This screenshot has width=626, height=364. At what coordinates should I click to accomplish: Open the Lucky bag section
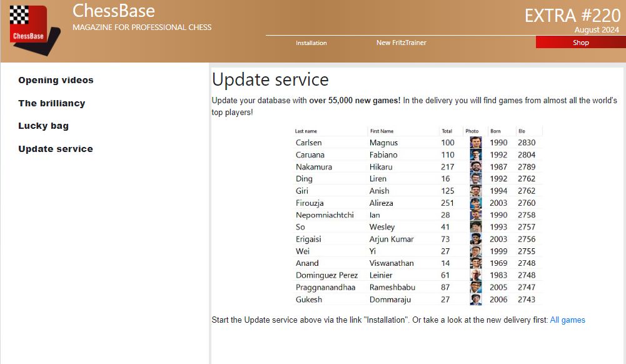44,126
